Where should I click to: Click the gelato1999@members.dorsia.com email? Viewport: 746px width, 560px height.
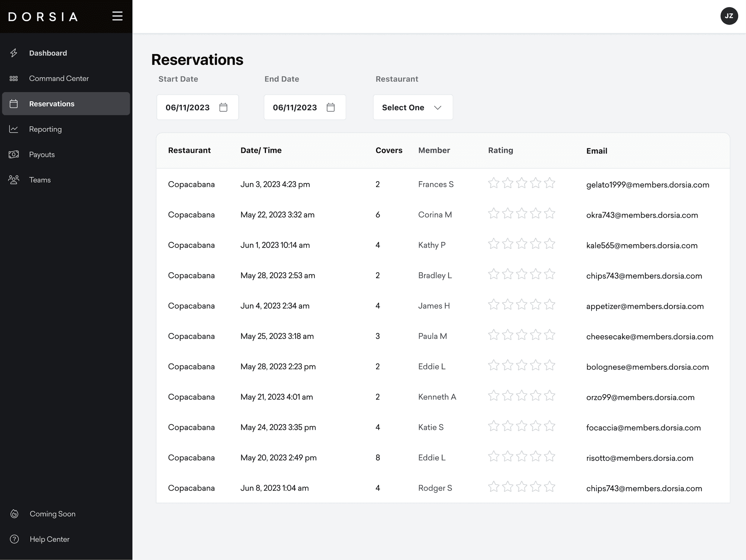pos(648,185)
